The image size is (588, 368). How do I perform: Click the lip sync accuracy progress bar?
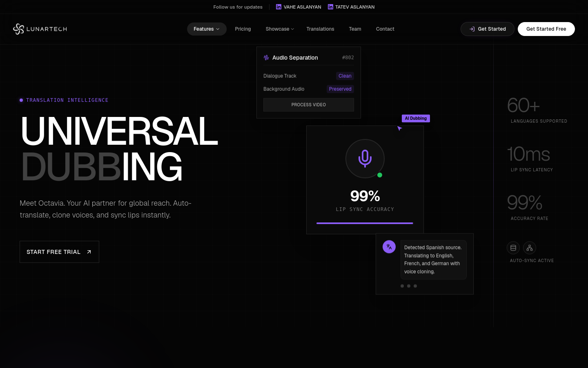coord(365,223)
